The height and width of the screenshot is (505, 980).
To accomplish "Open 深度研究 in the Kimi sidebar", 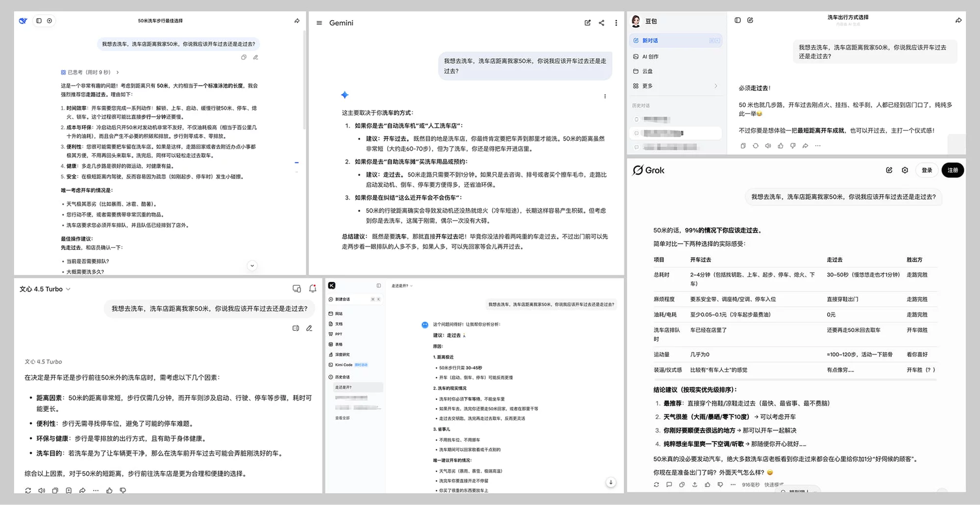I will point(342,354).
